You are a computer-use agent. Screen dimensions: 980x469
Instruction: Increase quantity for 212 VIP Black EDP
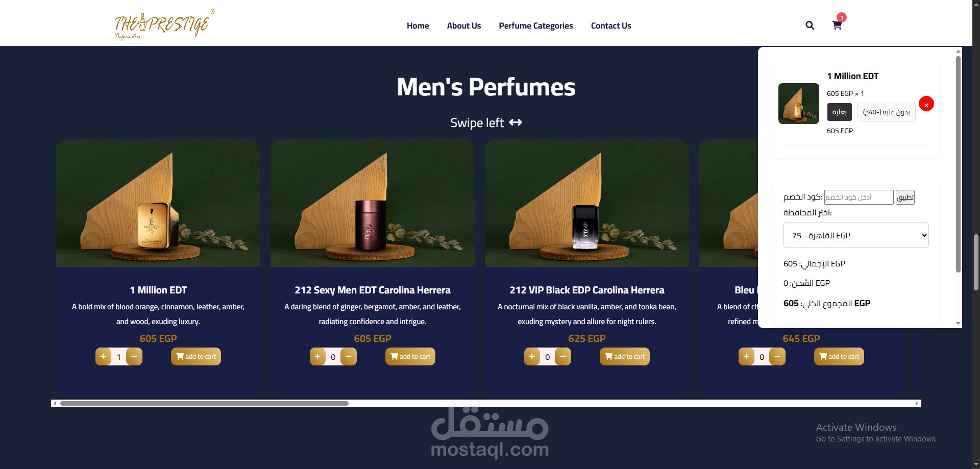point(532,356)
